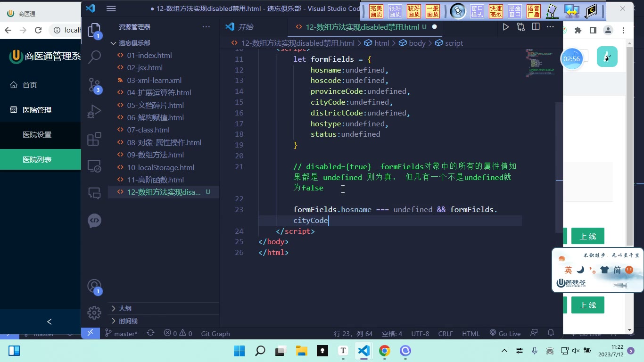Click the sync changes icon in status bar
Image resolution: width=644 pixels, height=362 pixels.
click(x=150, y=333)
